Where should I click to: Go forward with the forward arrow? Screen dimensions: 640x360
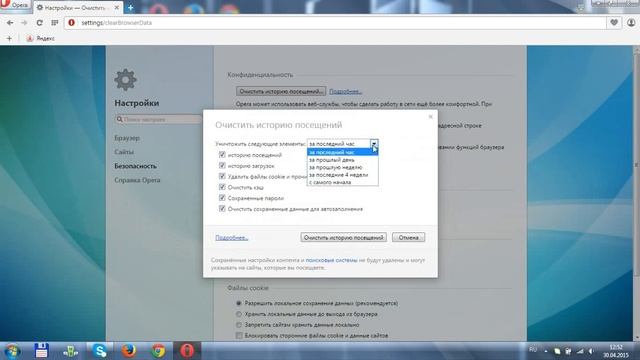tap(24, 23)
